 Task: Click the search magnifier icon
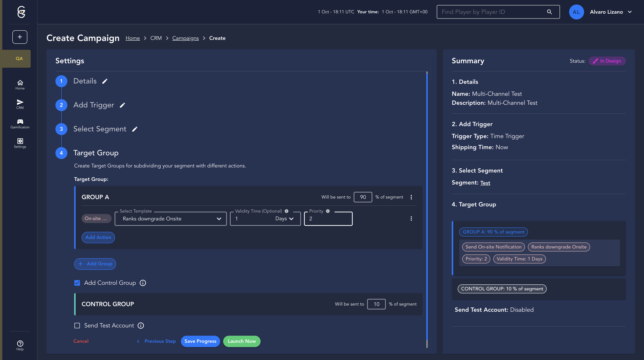[x=549, y=12]
